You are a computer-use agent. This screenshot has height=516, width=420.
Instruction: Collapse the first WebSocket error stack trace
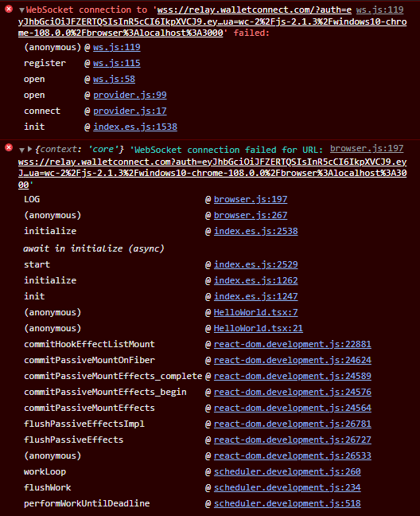coord(21,10)
